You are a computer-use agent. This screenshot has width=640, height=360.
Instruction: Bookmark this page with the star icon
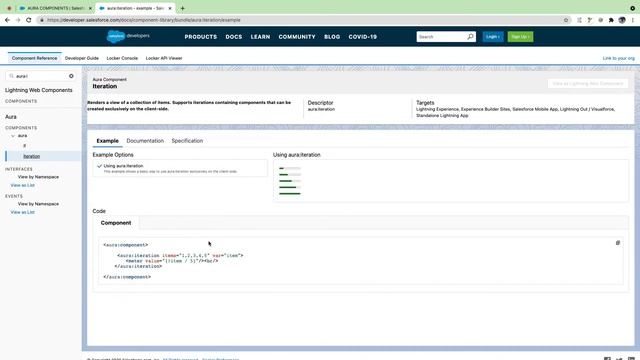pos(566,20)
